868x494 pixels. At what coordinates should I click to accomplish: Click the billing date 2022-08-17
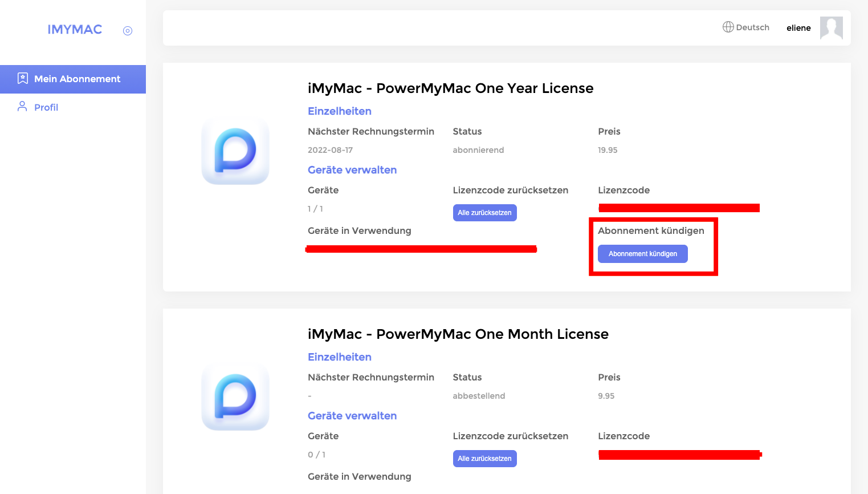tap(331, 150)
